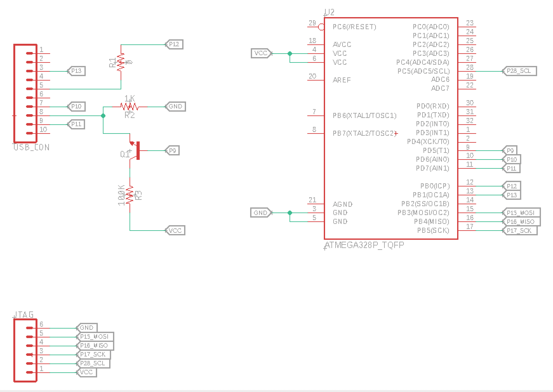Click the GND net label on JTAG pin 6

tap(87, 328)
